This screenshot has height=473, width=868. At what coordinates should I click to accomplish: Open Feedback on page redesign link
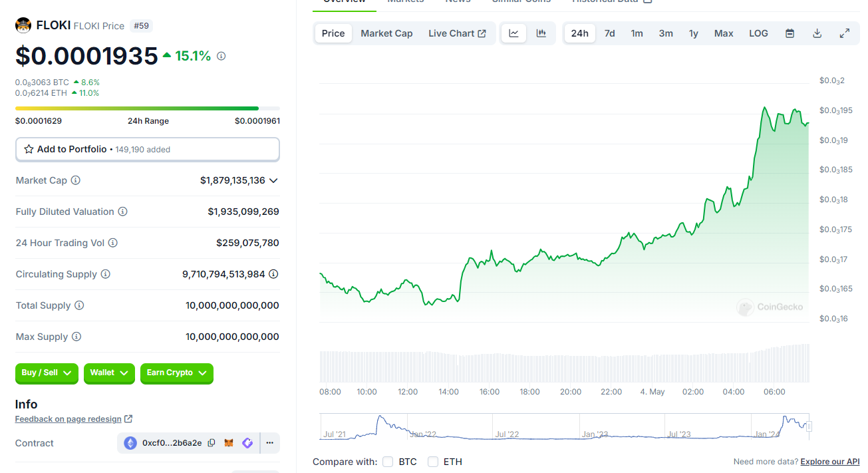pos(73,419)
